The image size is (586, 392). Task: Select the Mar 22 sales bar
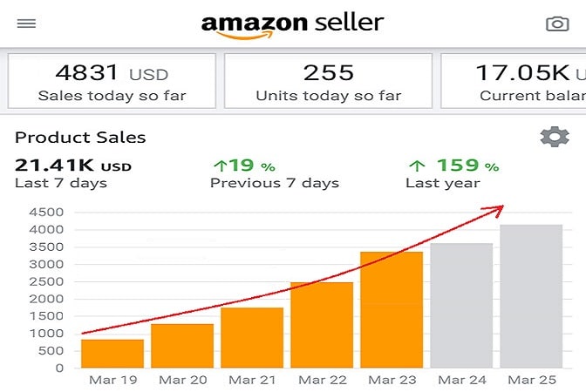[322, 325]
